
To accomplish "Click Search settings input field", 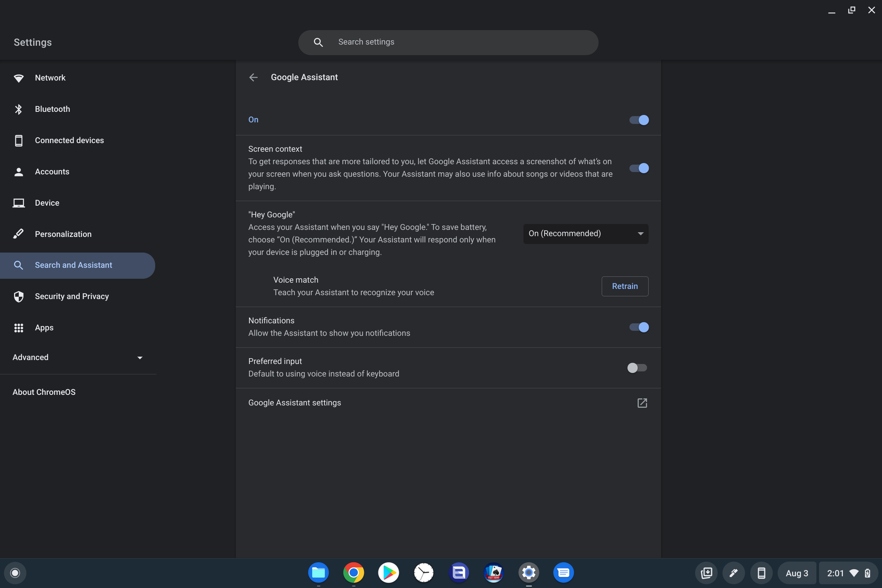I will coord(448,42).
